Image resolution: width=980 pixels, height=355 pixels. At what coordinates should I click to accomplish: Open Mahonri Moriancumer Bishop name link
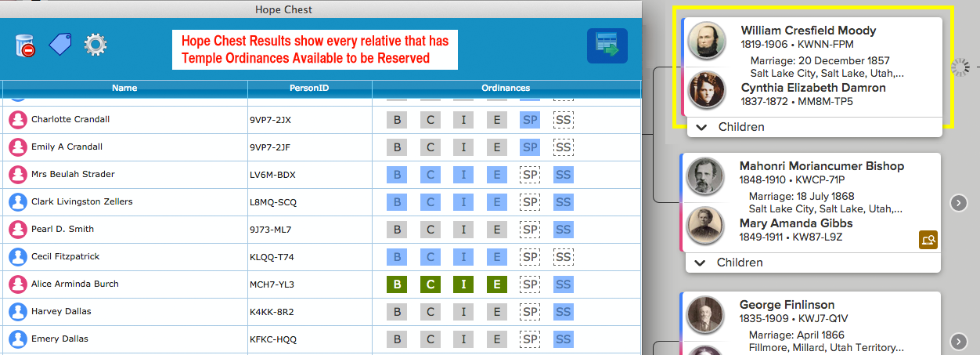[822, 166]
